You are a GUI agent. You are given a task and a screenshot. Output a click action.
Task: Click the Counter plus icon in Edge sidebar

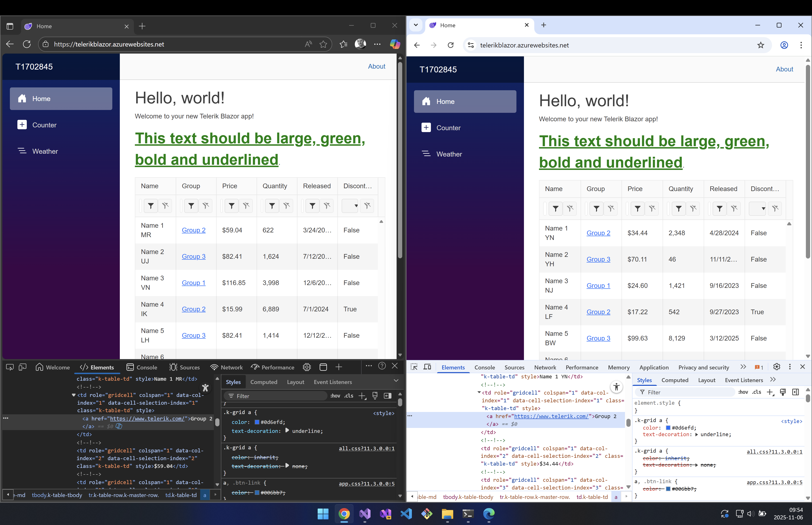(22, 125)
